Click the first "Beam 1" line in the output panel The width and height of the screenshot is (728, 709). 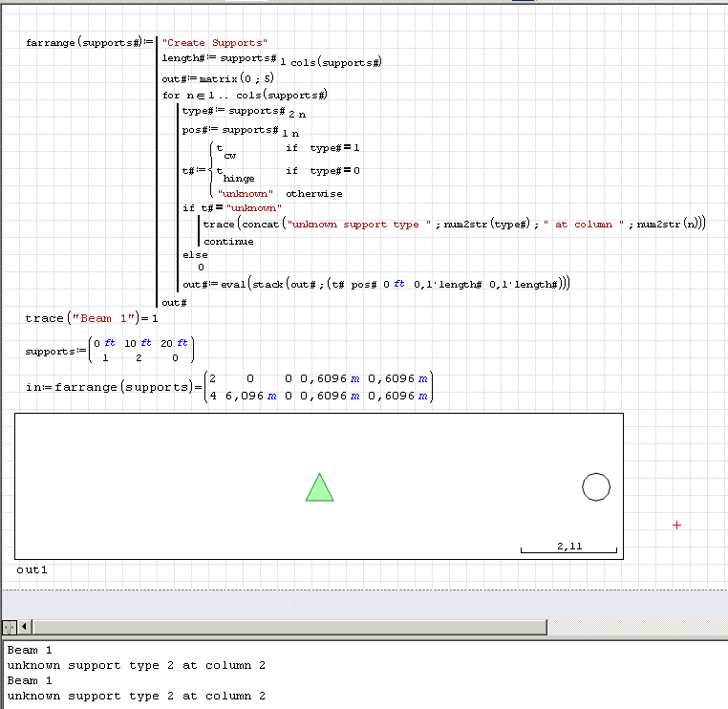pyautogui.click(x=31, y=650)
